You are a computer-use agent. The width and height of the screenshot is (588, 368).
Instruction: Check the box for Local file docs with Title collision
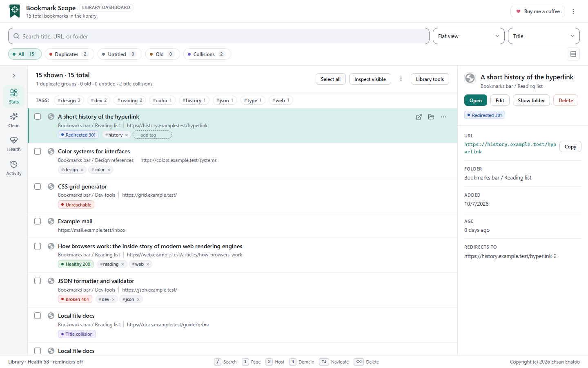tap(38, 316)
